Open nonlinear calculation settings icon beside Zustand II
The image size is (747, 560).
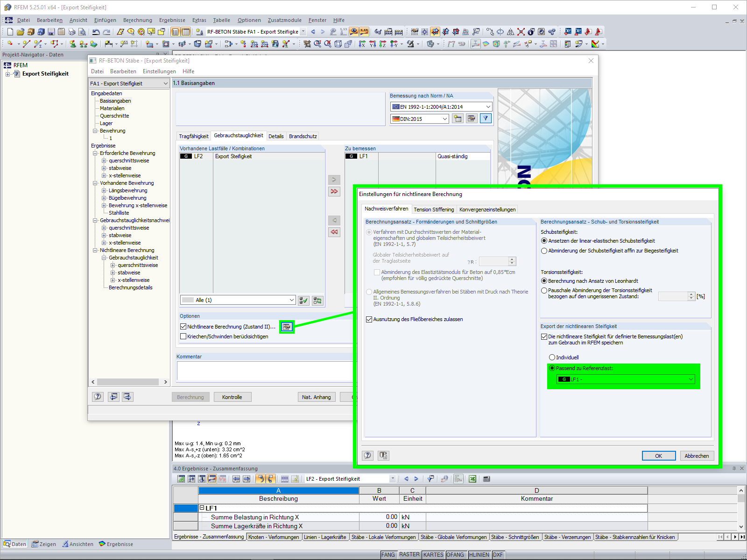click(287, 327)
